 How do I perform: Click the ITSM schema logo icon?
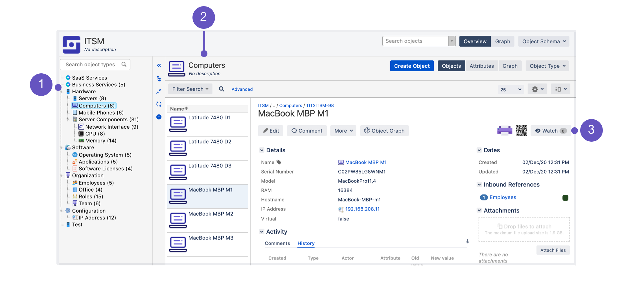pos(71,45)
